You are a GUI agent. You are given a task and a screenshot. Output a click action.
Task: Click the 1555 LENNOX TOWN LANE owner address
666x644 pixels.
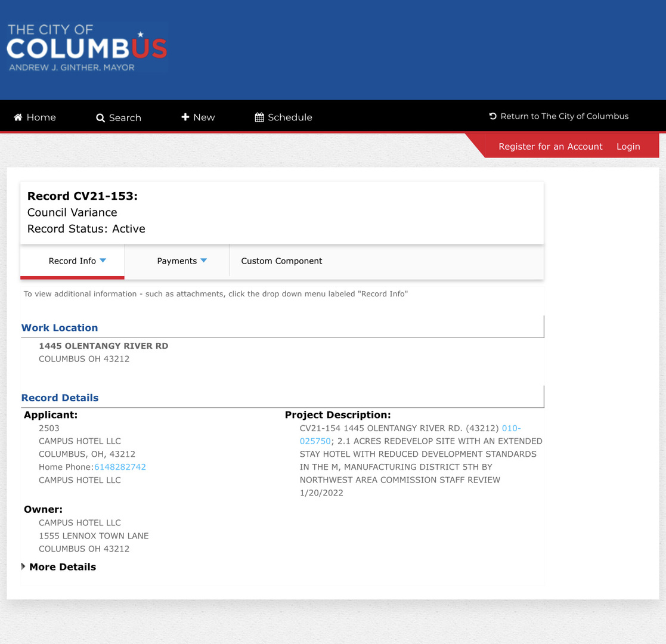[94, 535]
